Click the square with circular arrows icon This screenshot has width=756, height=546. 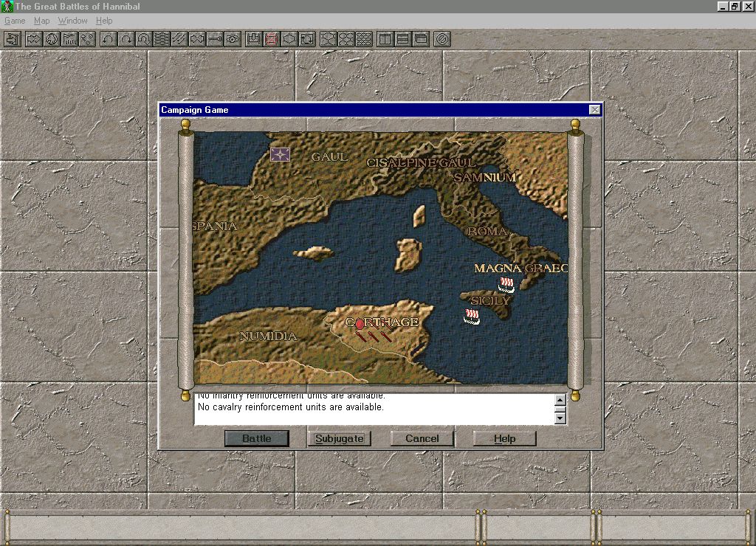click(307, 39)
